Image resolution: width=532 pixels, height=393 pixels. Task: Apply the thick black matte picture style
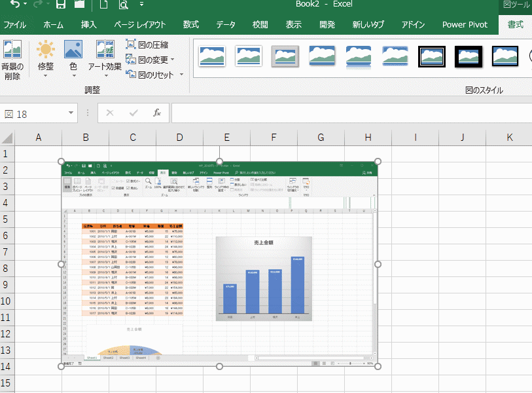pyautogui.click(x=469, y=56)
